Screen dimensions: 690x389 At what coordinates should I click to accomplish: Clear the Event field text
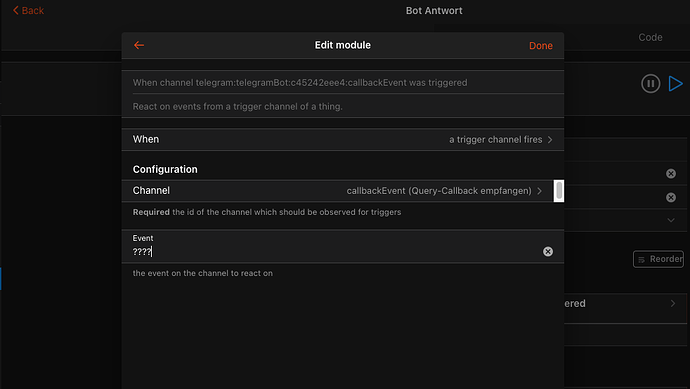tap(547, 251)
